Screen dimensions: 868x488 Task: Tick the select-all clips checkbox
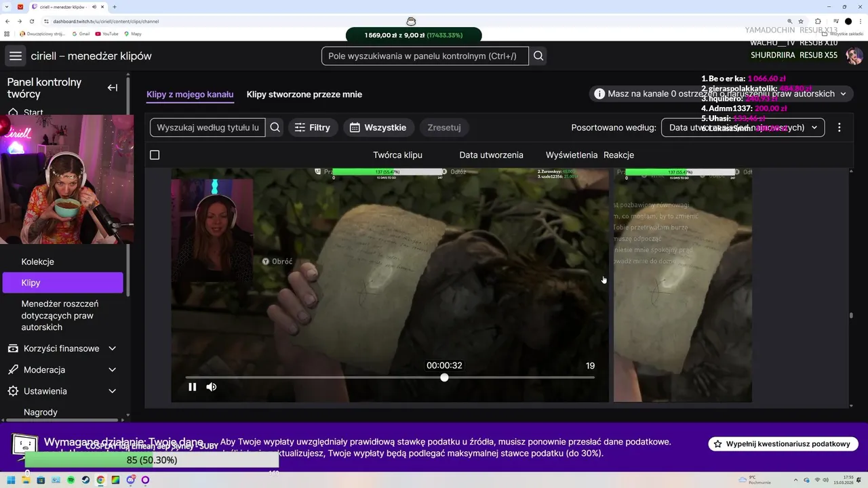point(155,155)
